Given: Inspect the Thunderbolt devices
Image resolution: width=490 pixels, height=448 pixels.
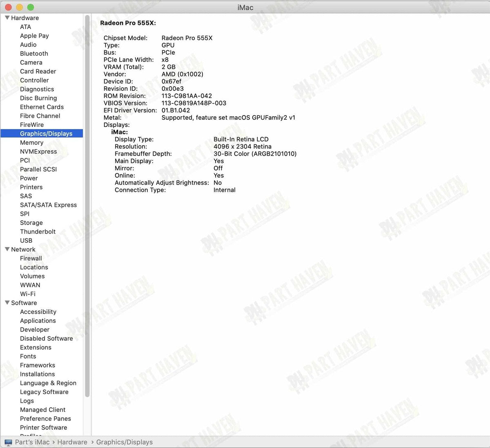Looking at the screenshot, I should click(x=38, y=232).
